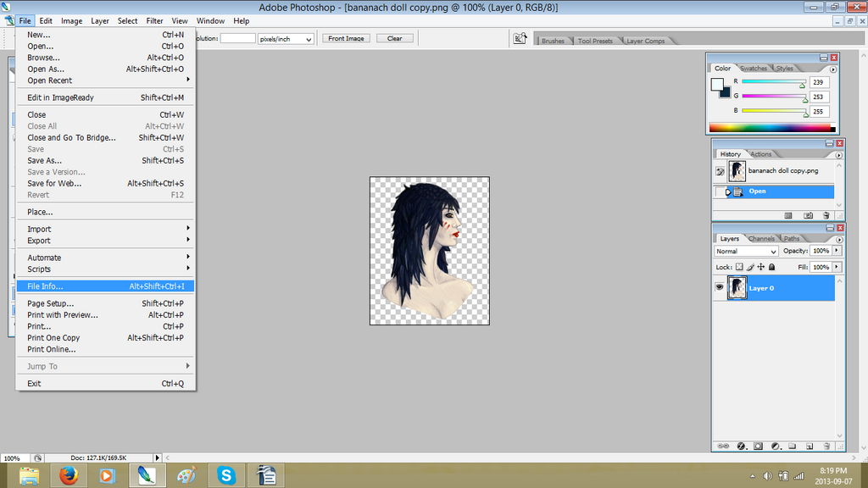
Task: Show hidden tray icons arrow
Action: (x=753, y=476)
